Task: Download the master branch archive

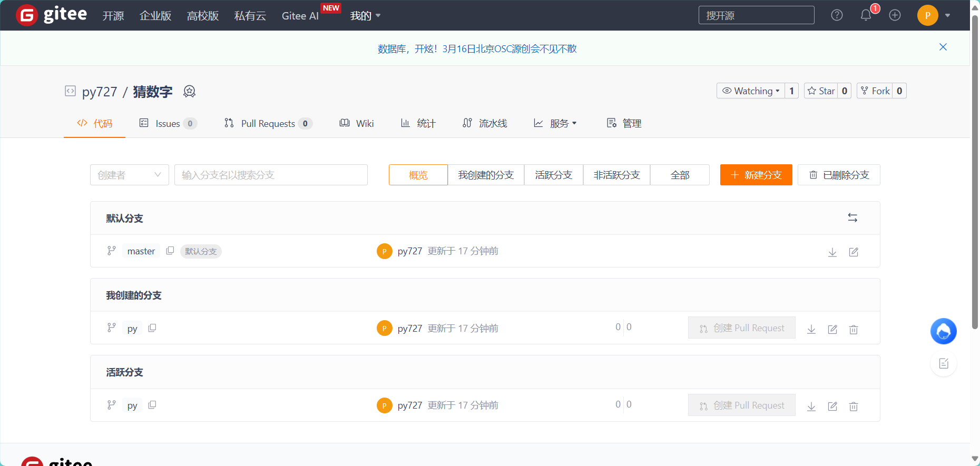Action: (832, 252)
